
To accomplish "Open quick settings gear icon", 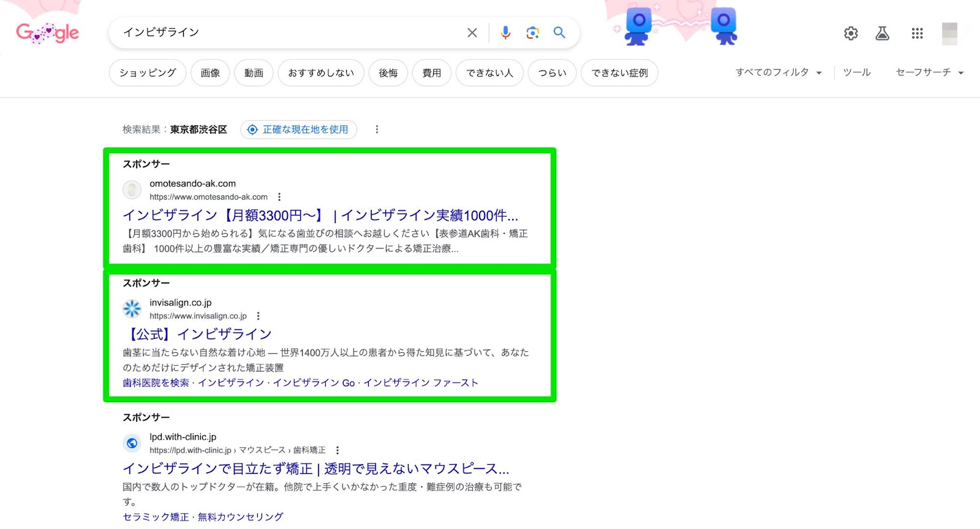I will [x=851, y=33].
